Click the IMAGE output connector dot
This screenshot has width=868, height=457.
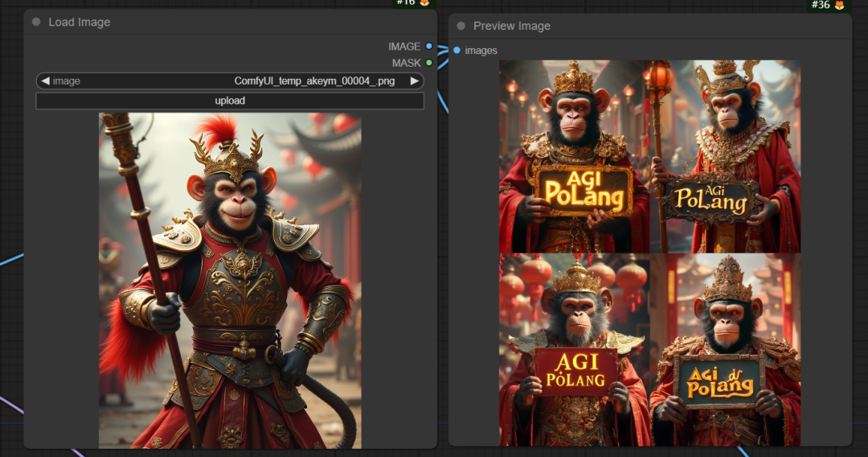429,47
